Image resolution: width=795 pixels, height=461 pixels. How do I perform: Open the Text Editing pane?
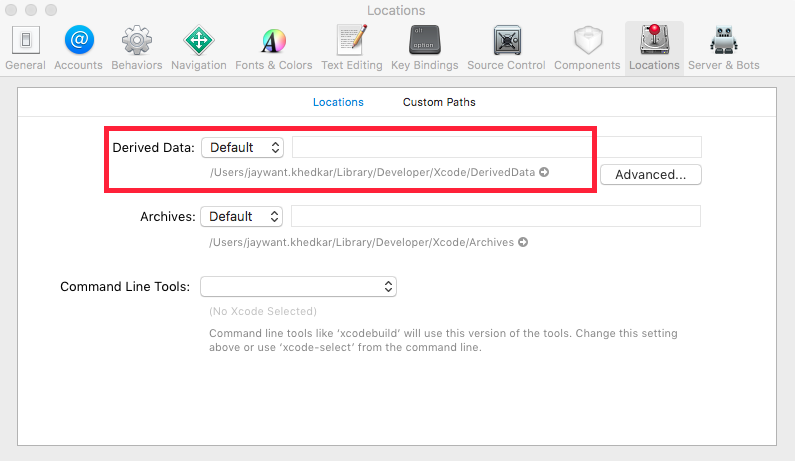click(x=352, y=48)
